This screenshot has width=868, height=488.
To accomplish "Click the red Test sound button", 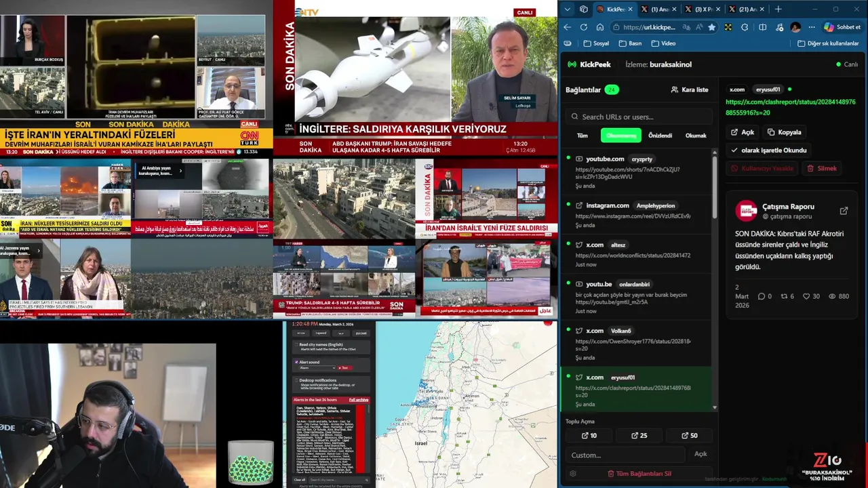I will click(344, 368).
